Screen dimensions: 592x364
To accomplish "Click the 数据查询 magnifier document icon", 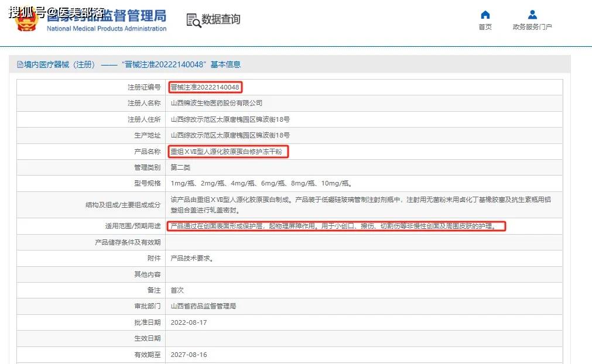I will click(x=193, y=20).
